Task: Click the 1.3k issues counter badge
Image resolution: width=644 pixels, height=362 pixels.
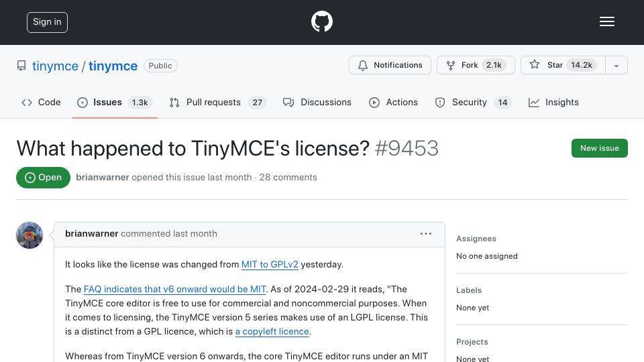Action: pyautogui.click(x=140, y=102)
